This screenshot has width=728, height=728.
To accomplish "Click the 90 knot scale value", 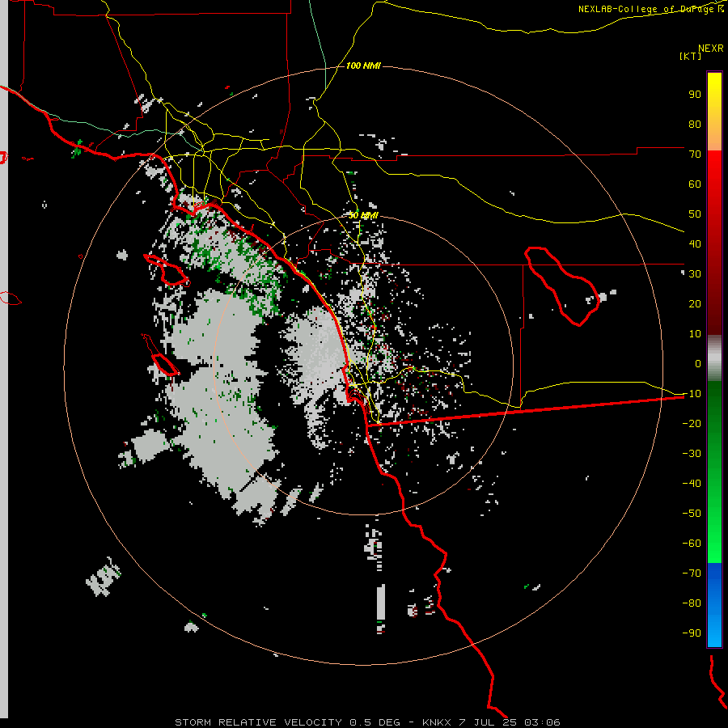I will tap(695, 95).
